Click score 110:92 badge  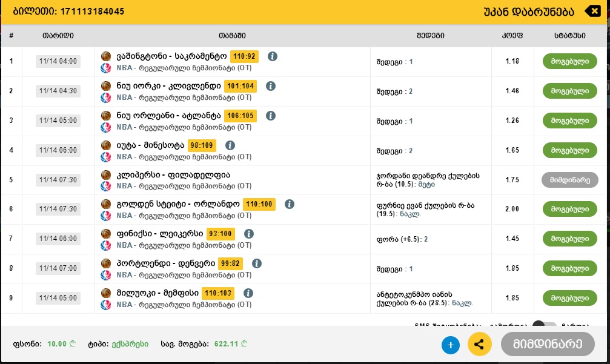(244, 56)
